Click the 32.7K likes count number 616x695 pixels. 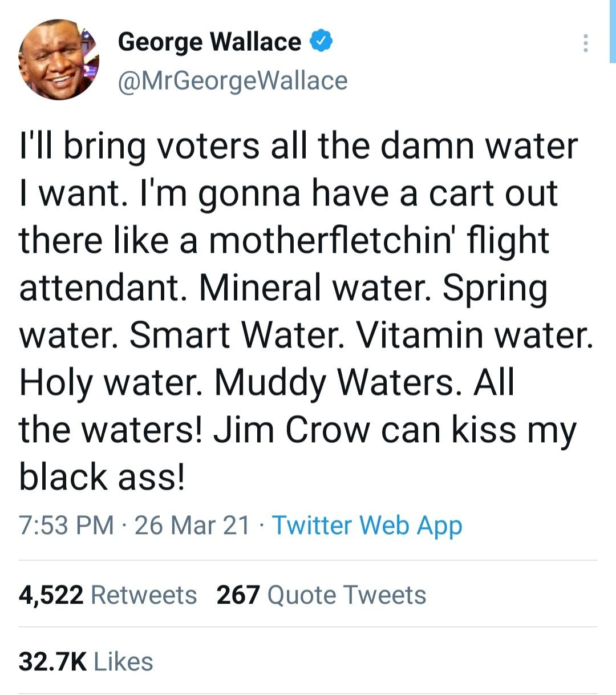tap(52, 662)
